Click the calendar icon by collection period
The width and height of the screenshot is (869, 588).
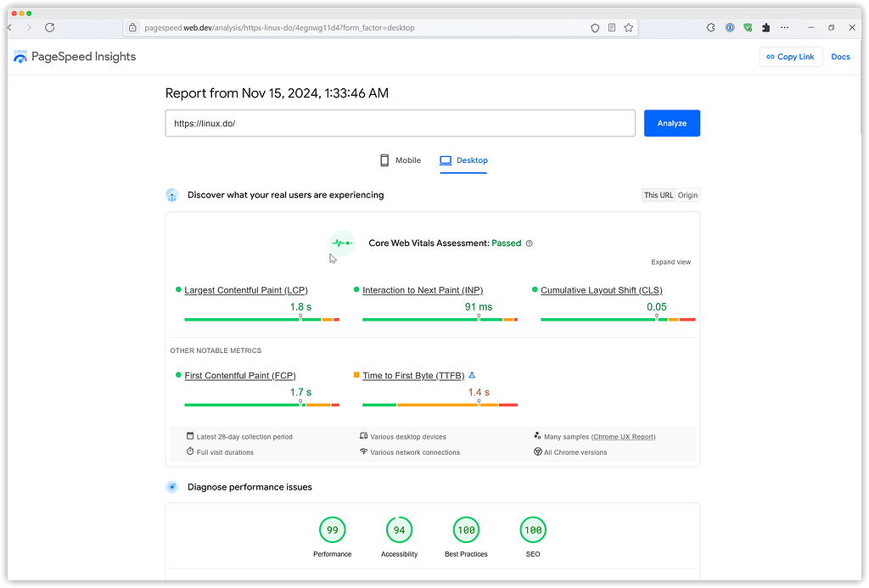tap(190, 436)
